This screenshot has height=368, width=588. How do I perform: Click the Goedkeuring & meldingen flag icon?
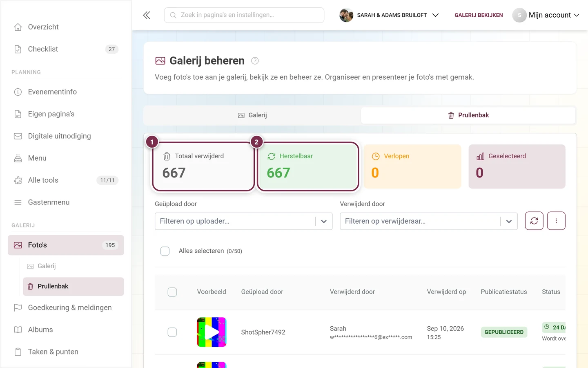18,307
